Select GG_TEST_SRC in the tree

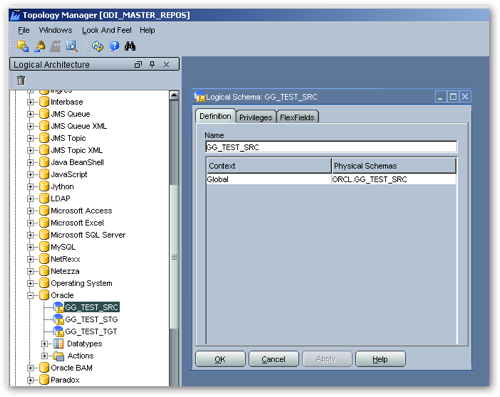tap(92, 307)
